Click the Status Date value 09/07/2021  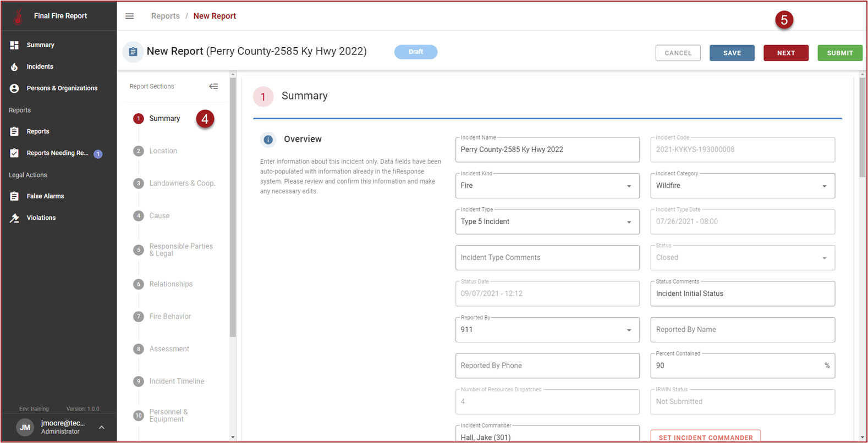(492, 294)
